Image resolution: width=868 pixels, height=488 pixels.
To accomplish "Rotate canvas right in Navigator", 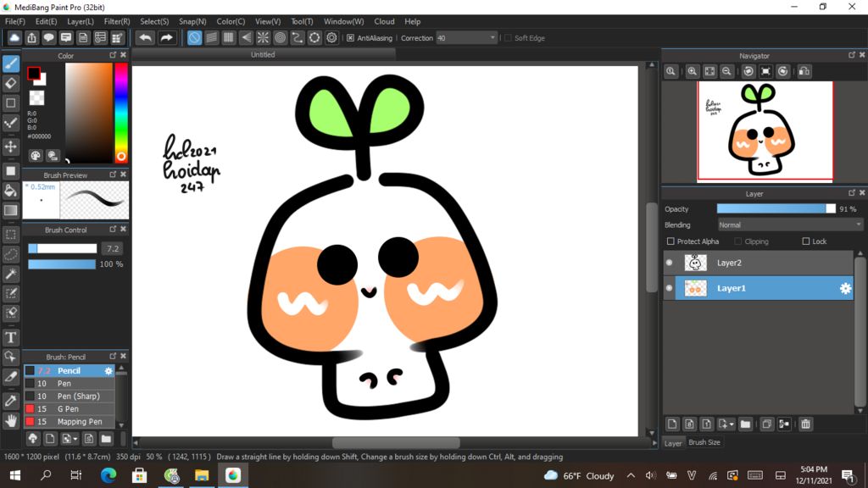I will pos(782,71).
